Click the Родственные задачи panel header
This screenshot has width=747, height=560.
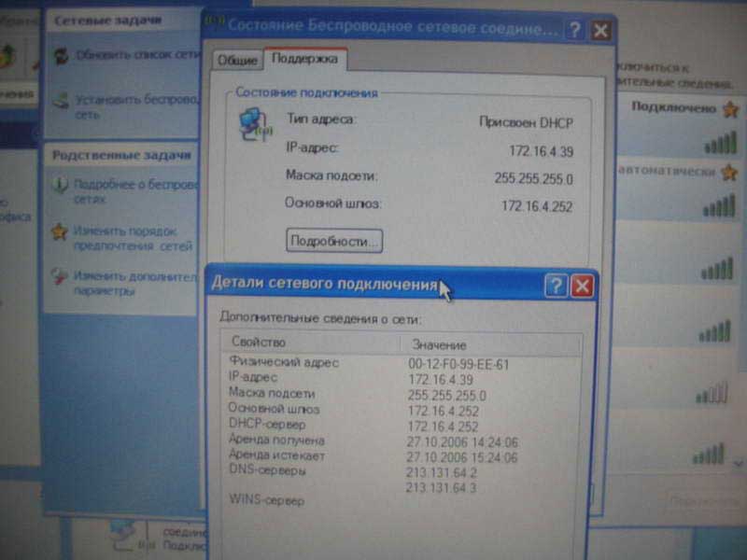(x=120, y=155)
